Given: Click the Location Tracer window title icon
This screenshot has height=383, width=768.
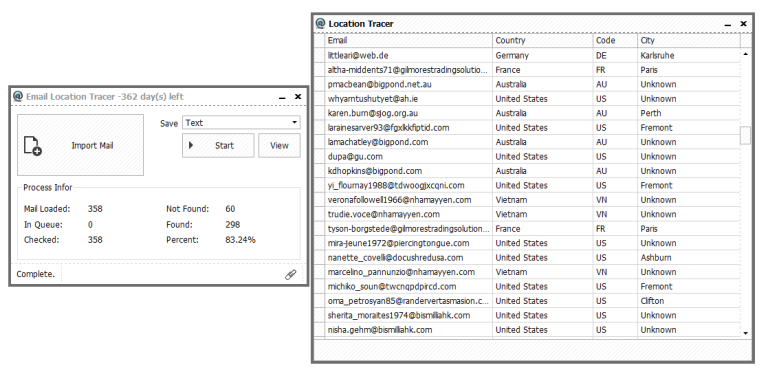Looking at the screenshot, I should pos(320,23).
